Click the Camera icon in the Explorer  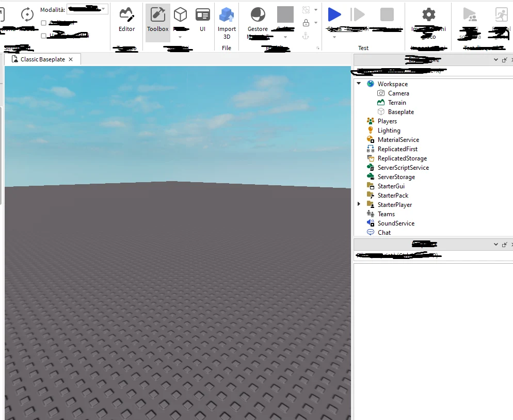point(380,93)
